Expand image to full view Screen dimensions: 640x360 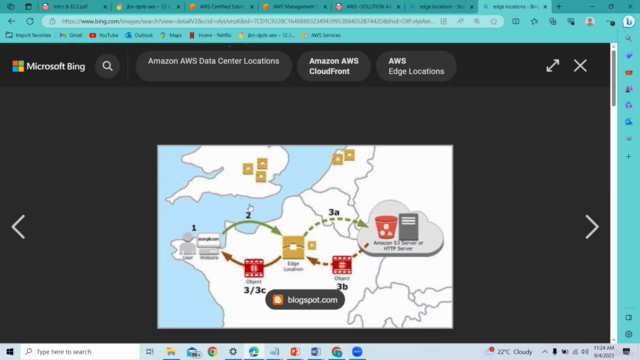tap(553, 66)
